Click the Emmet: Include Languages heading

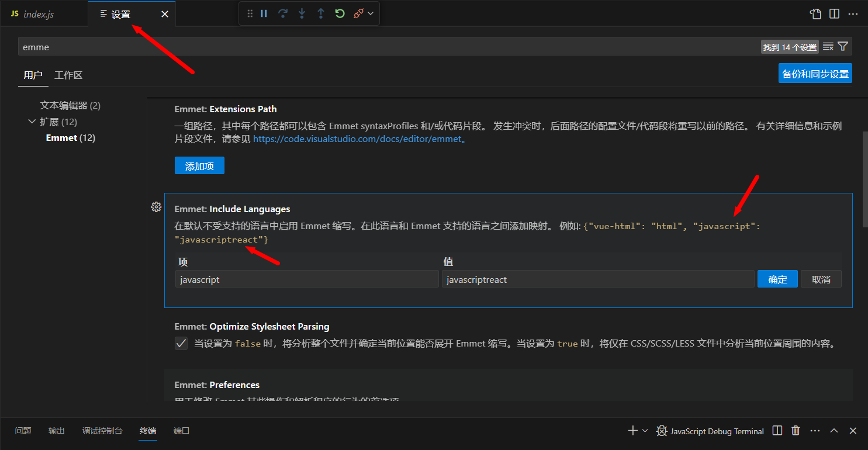pyautogui.click(x=232, y=209)
